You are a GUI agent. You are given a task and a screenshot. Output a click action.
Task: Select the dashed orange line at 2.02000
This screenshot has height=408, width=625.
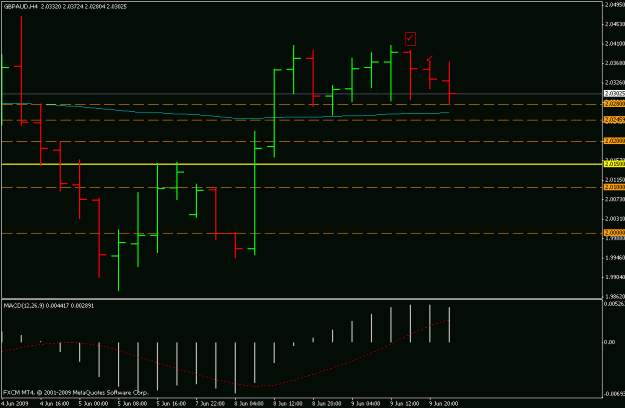point(301,141)
